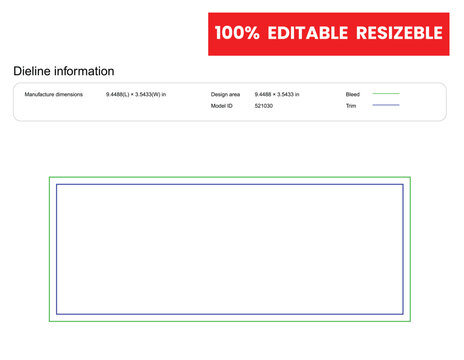Click the Model ID label

[x=221, y=106]
